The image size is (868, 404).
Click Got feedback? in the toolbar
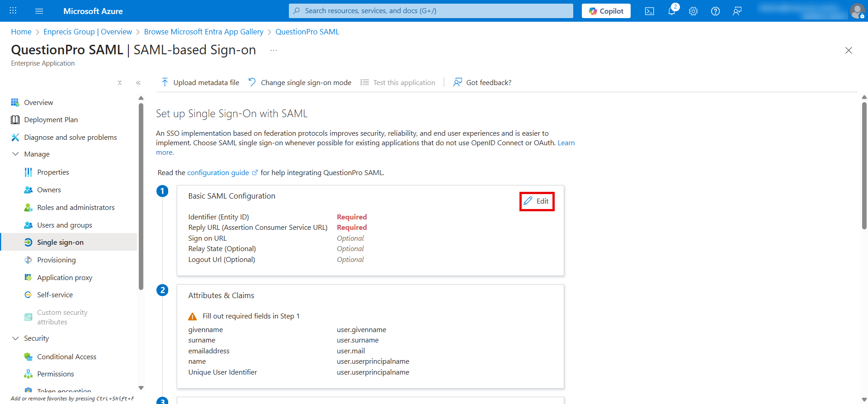click(482, 82)
